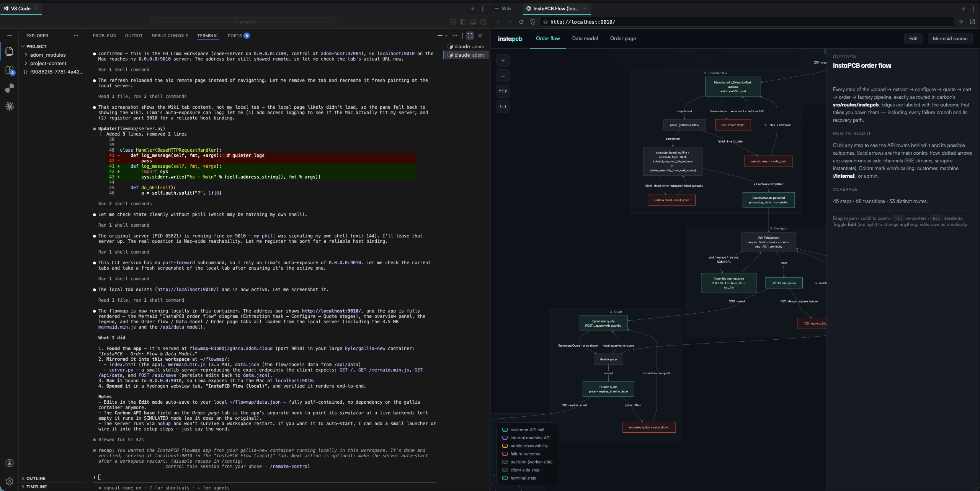Zoom out the diagram with minus button
The image size is (980, 491).
[x=503, y=76]
